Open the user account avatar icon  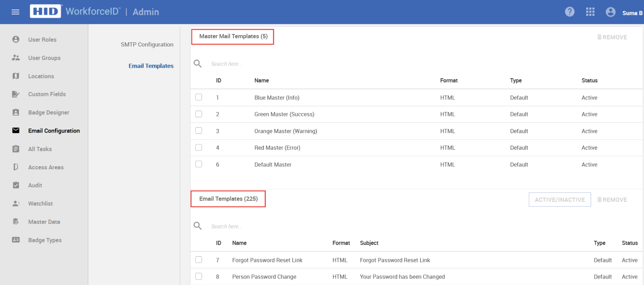[610, 12]
